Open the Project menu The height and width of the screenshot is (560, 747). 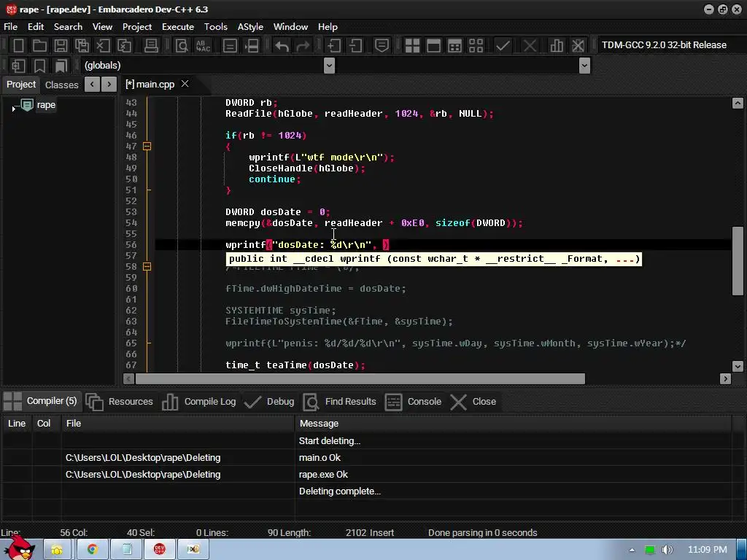tap(137, 27)
